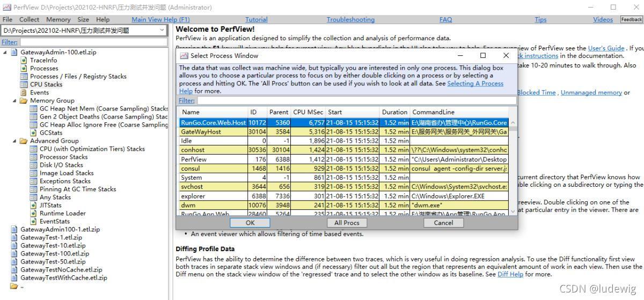Click the Exceptions Stacks icon

pos(33,181)
